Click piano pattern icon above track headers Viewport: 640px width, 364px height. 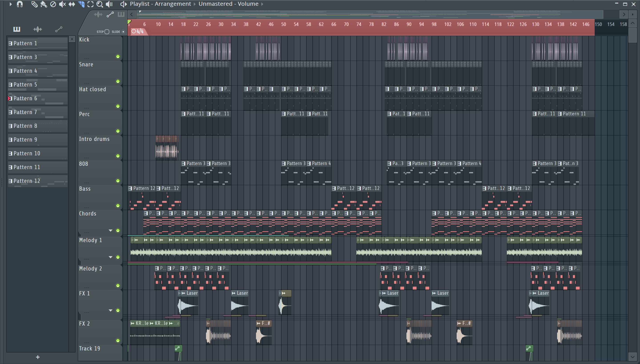(121, 14)
